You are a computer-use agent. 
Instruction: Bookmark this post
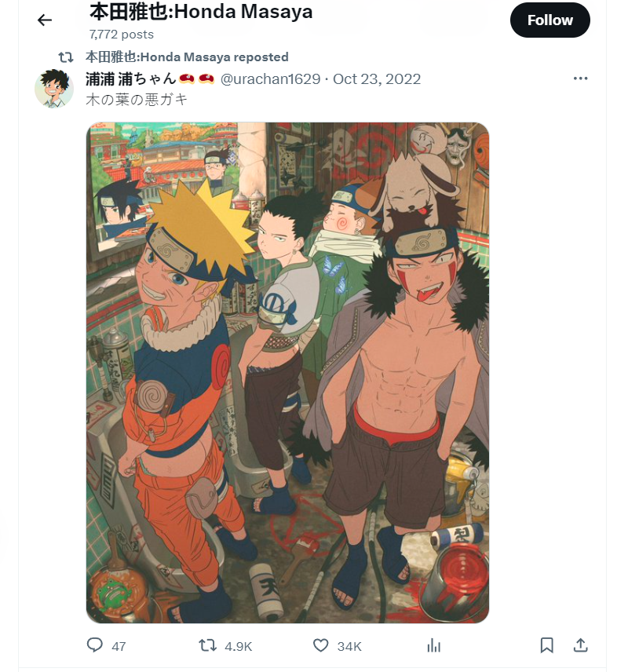coord(546,645)
